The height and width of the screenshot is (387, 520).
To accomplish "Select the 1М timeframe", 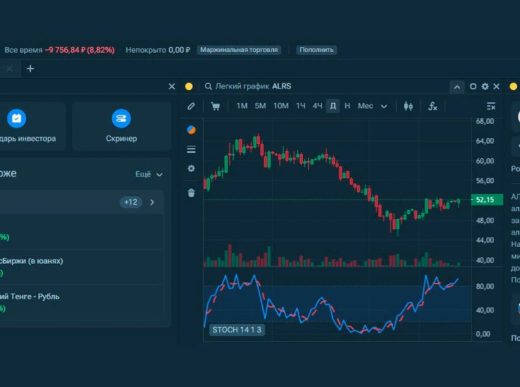I will click(242, 106).
